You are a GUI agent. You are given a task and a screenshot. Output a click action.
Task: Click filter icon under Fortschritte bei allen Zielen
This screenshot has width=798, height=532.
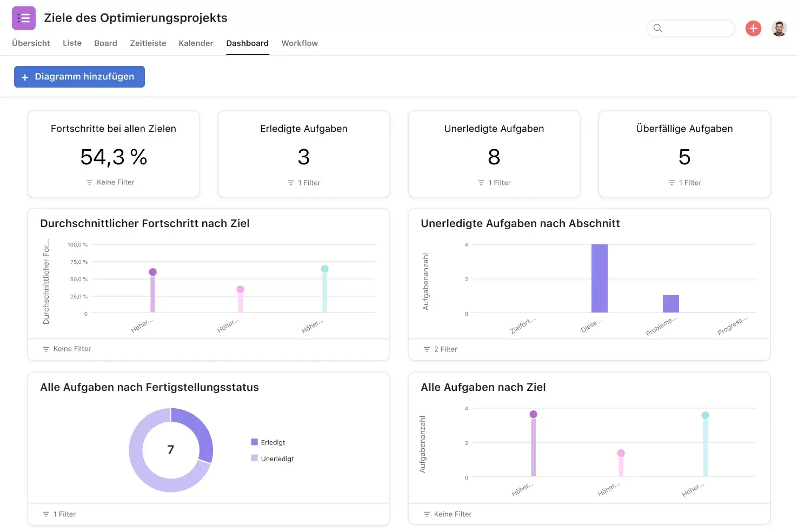point(89,183)
